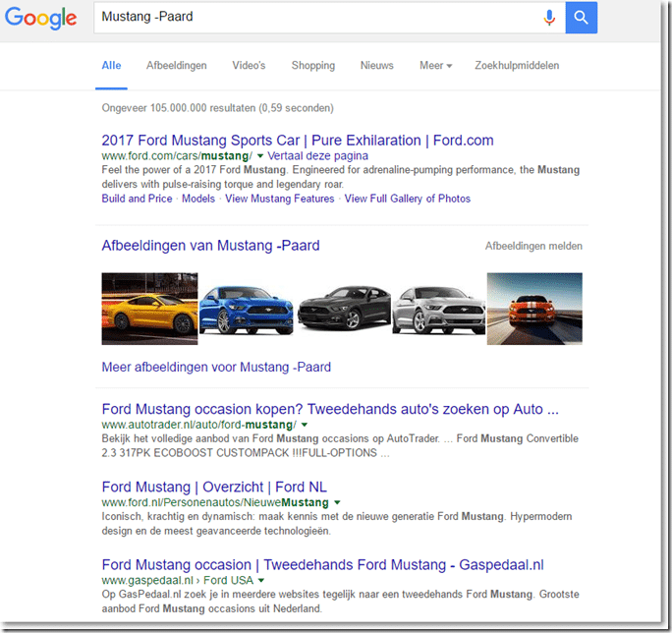Expand the ford.com URL dropdown arrow
Viewport: 672px width, 633px height.
pos(260,155)
